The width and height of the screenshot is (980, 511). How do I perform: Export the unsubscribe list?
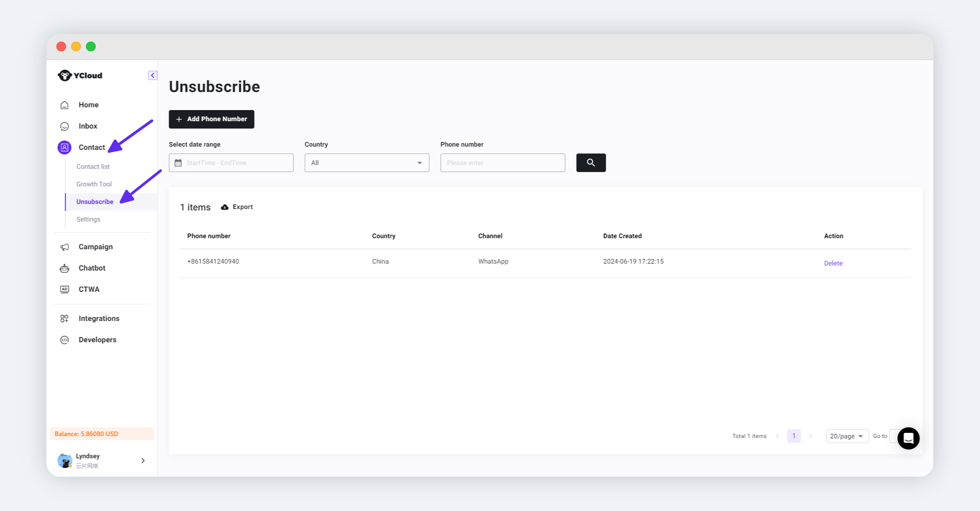tap(237, 207)
